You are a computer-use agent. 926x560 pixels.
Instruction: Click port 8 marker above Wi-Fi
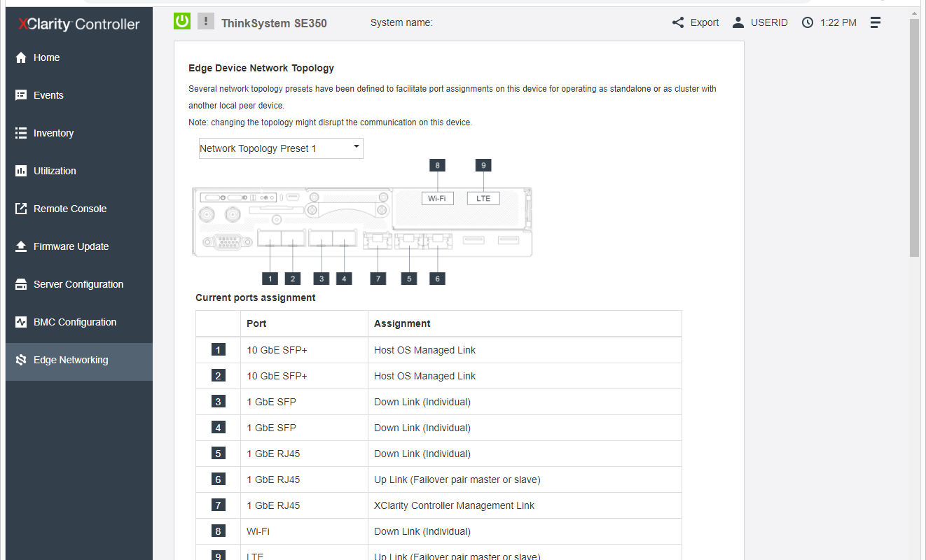tap(437, 165)
